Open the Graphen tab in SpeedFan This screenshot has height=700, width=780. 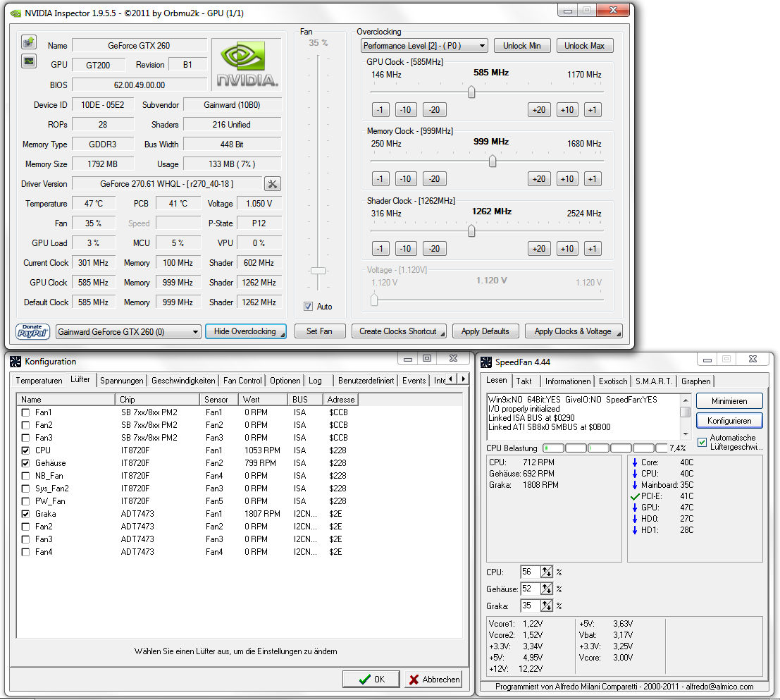coord(696,381)
